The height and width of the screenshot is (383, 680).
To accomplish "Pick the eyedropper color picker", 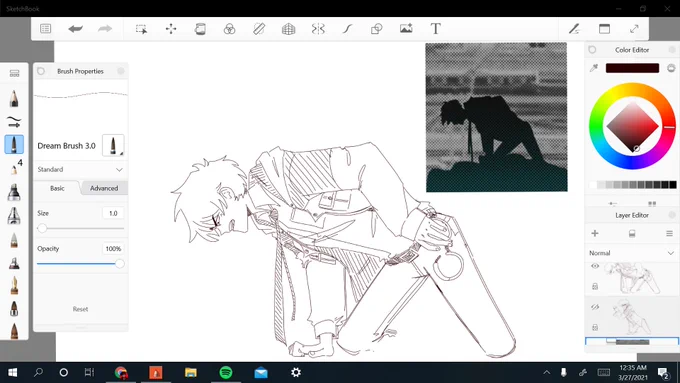I will (x=594, y=68).
